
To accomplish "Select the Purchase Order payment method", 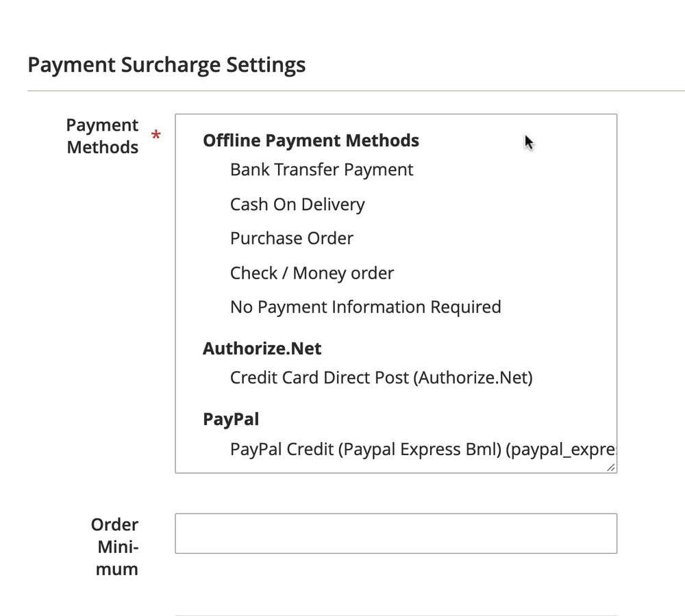I will [292, 239].
